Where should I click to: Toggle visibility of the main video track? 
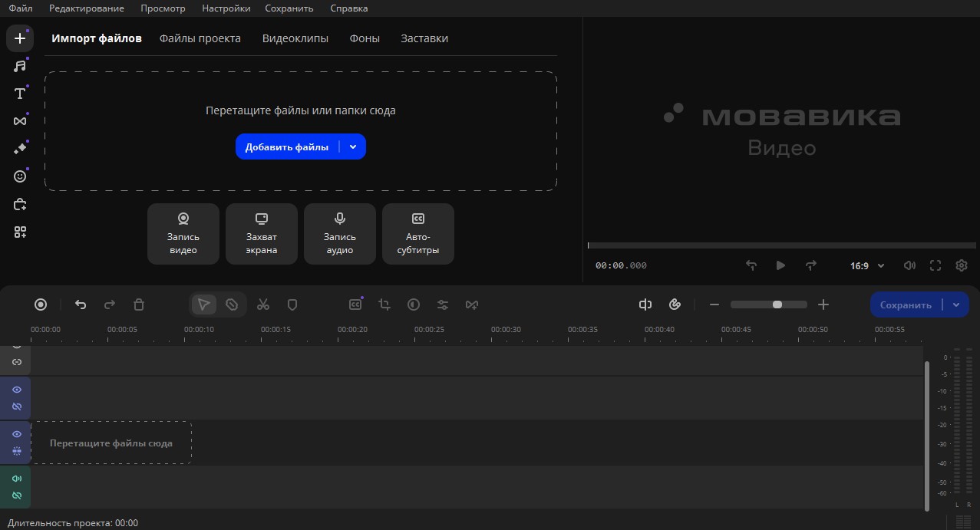[x=17, y=434]
